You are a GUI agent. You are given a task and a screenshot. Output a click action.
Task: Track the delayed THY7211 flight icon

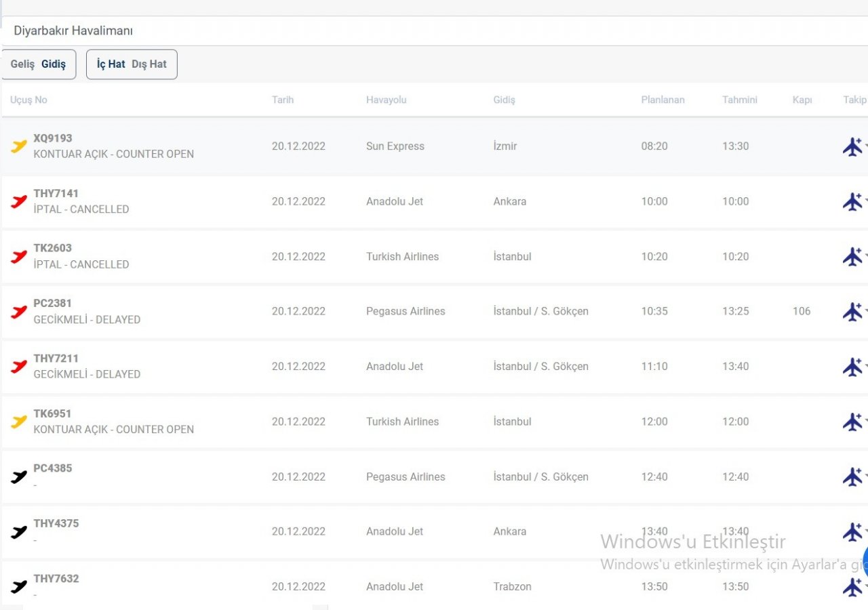852,367
